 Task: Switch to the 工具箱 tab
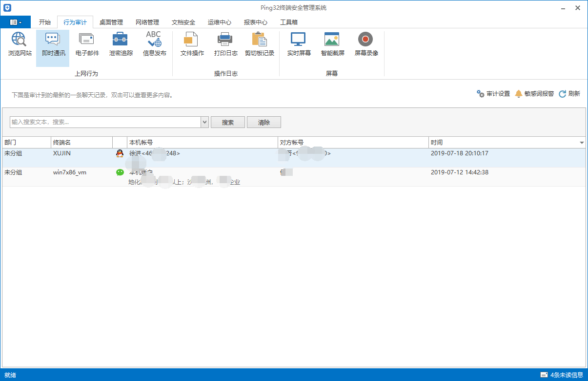click(x=289, y=22)
